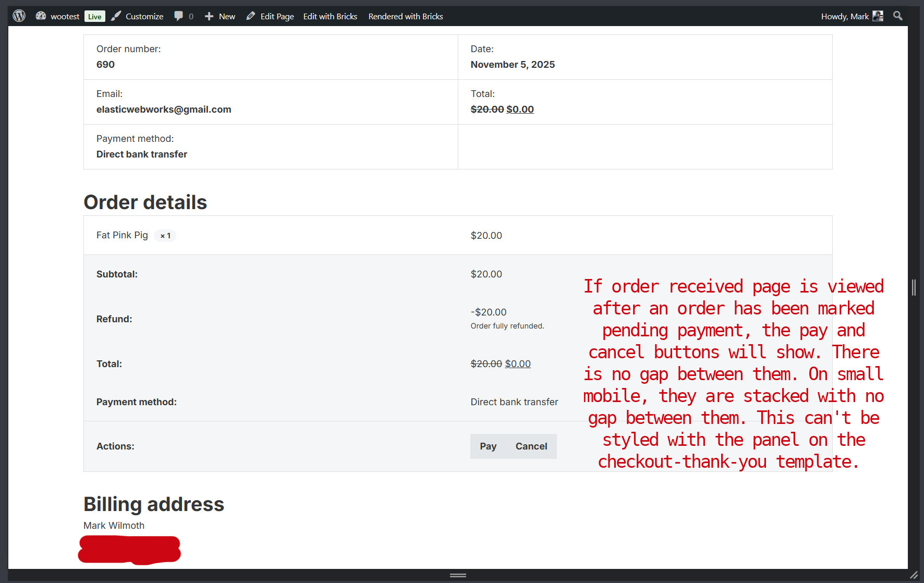This screenshot has height=583, width=924.
Task: Click the WordPress logo icon
Action: click(19, 16)
